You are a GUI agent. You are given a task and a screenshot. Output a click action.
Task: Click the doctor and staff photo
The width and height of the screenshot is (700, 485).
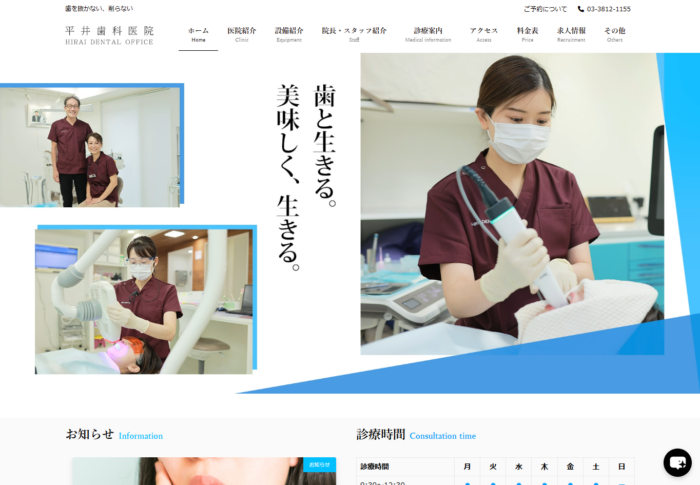(x=90, y=147)
